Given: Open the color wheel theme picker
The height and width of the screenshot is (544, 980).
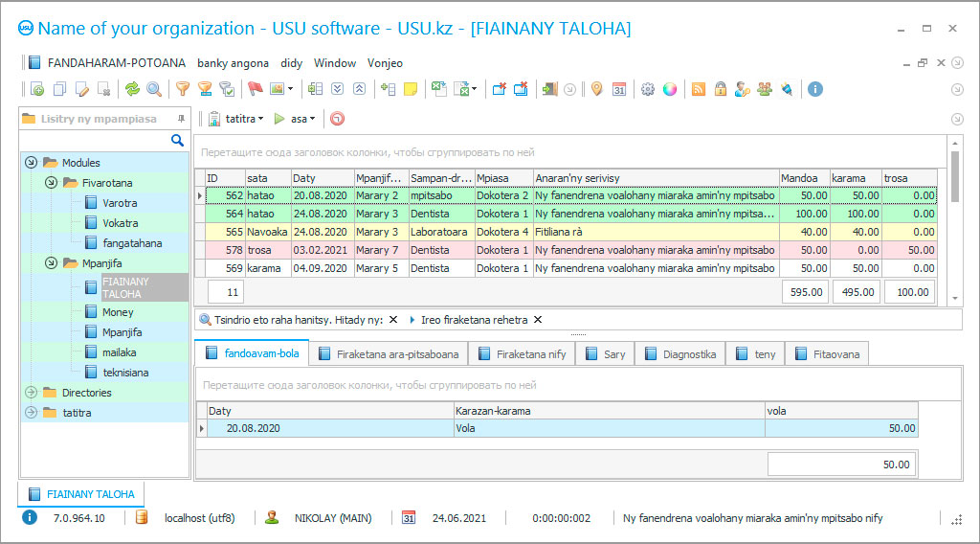Looking at the screenshot, I should tap(670, 89).
